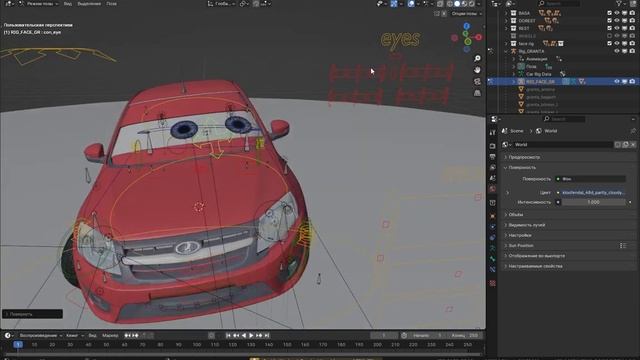Open the View Layer properties tab icon
Viewport: 640px width, 360px height.
coord(493,167)
